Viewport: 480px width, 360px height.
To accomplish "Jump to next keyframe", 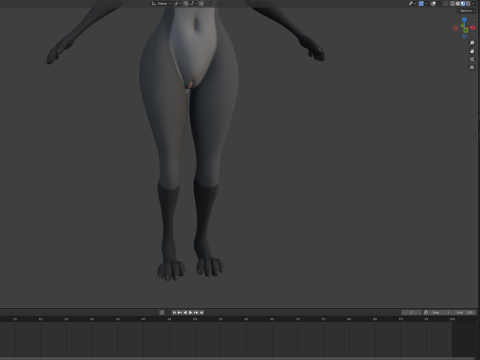I will pos(196,312).
